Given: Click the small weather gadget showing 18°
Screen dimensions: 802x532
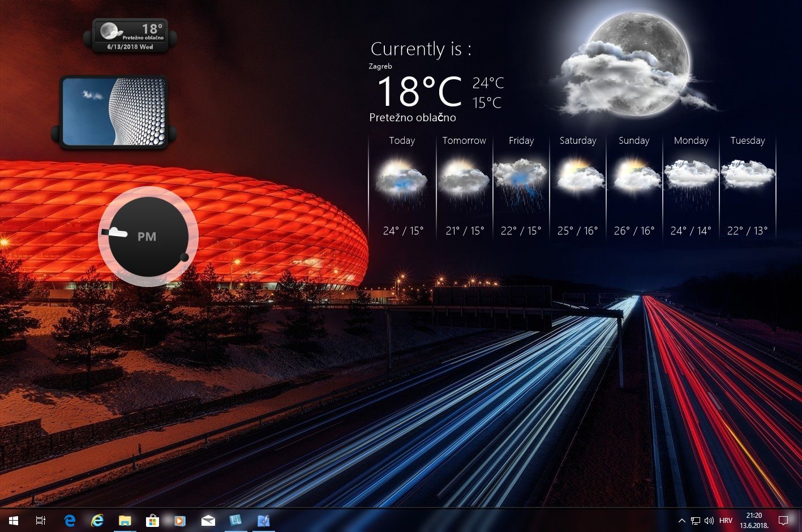Looking at the screenshot, I should click(x=131, y=36).
